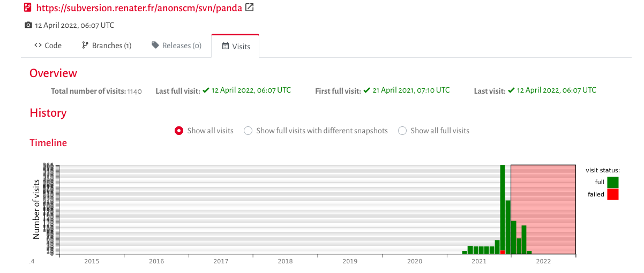Switch to the Branches (1) tab
Screen dimensions: 644x273
(107, 45)
